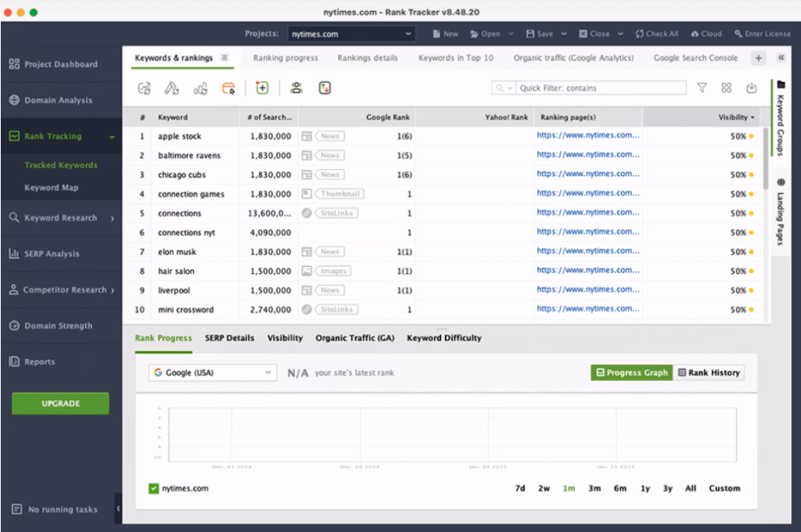Open the SERP Details tab
Image resolution: width=801 pixels, height=532 pixels.
coord(229,338)
